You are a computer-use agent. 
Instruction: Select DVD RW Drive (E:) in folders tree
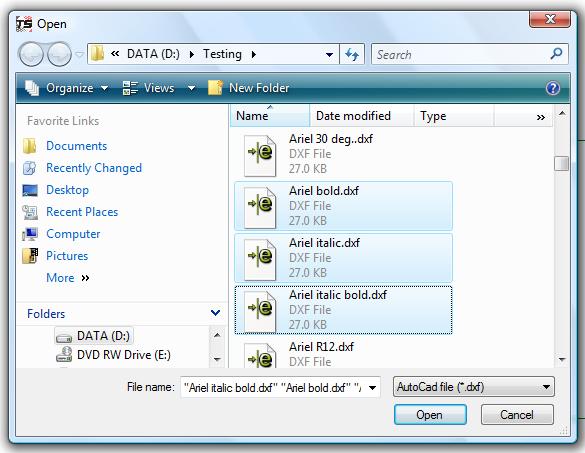pyautogui.click(x=123, y=354)
